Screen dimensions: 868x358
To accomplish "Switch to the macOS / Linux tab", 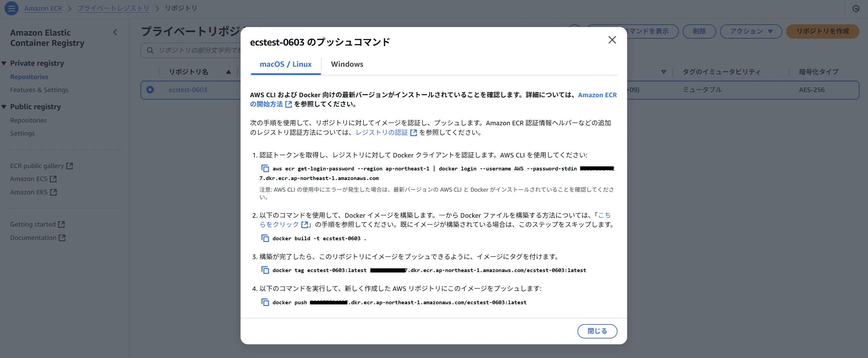I will pyautogui.click(x=285, y=64).
